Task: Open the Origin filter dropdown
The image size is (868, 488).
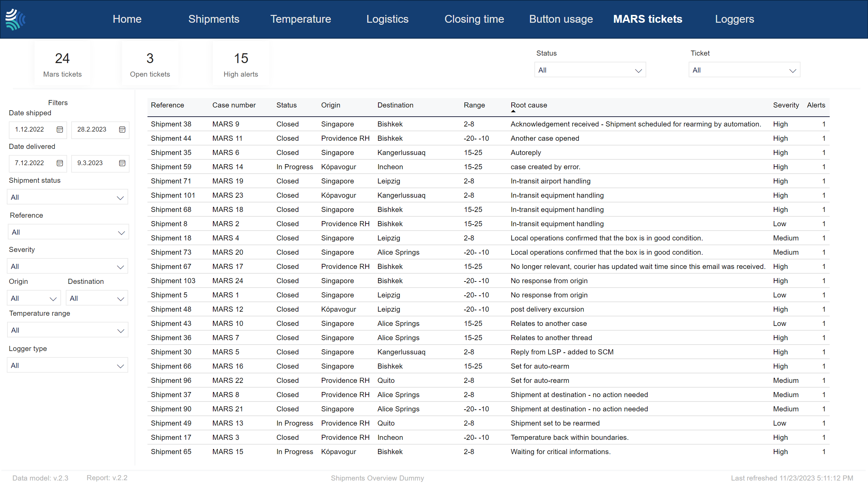Action: 34,298
